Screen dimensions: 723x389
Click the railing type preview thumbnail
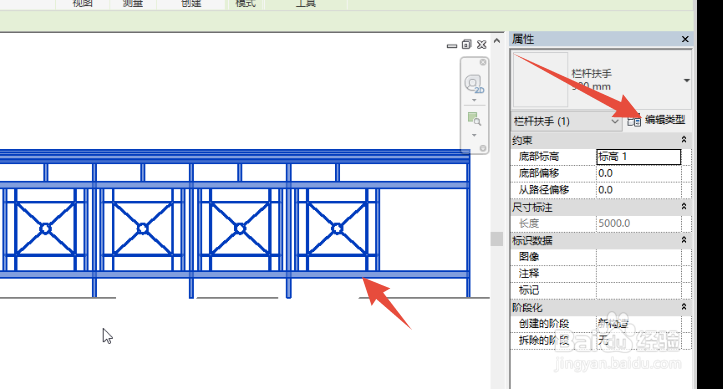540,80
